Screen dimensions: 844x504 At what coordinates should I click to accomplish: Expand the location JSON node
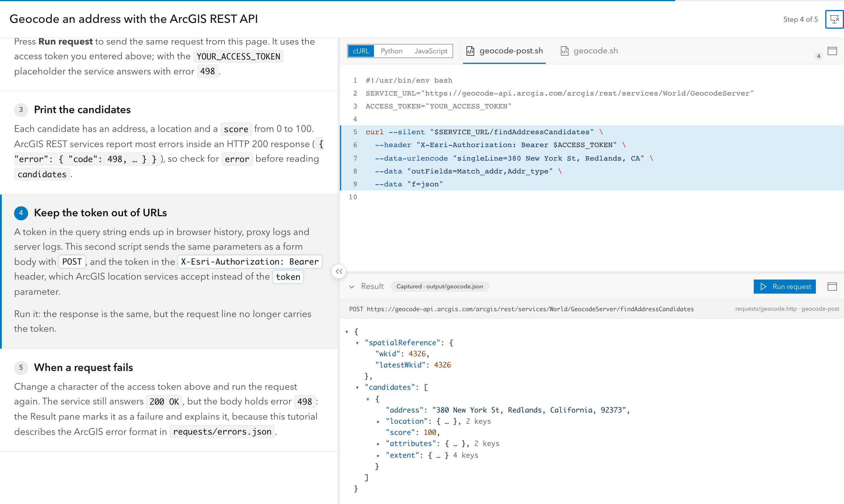point(378,421)
